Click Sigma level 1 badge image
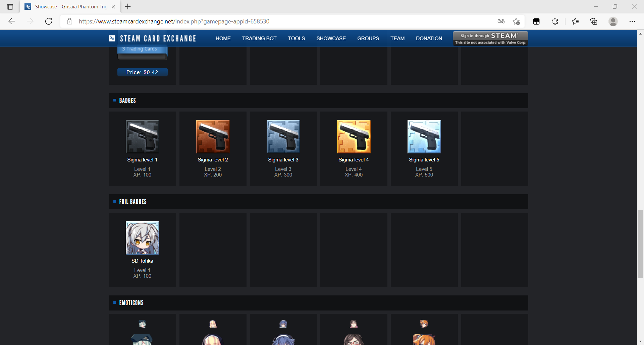 coord(143,137)
